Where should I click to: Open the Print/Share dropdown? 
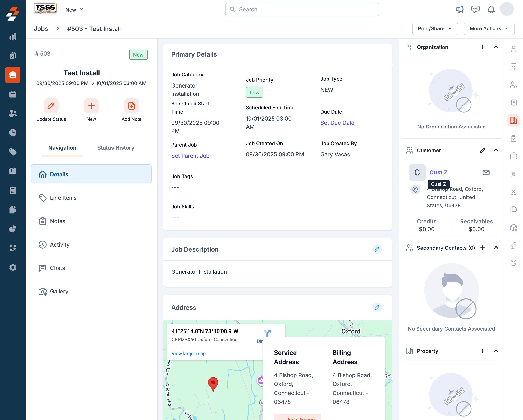click(435, 29)
